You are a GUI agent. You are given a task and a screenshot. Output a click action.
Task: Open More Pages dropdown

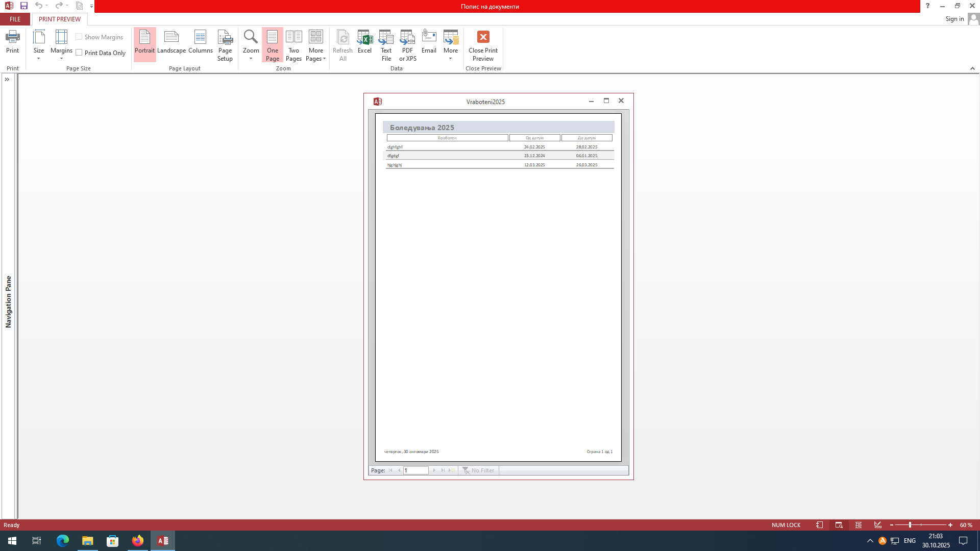(x=316, y=45)
